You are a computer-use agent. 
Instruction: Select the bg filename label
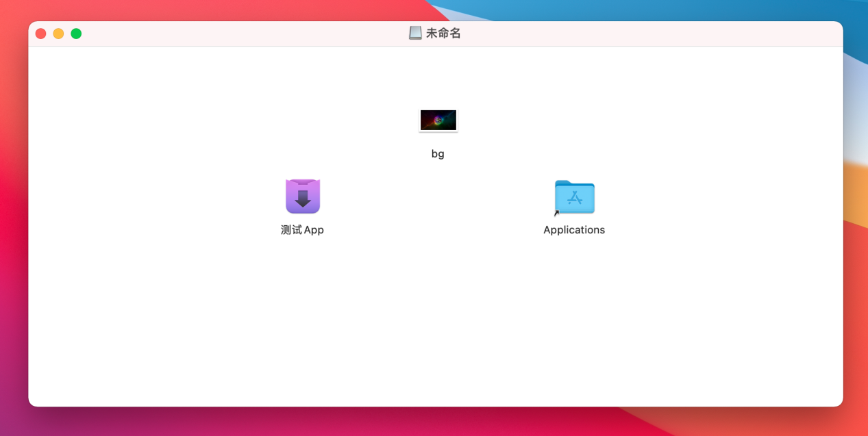click(x=438, y=153)
